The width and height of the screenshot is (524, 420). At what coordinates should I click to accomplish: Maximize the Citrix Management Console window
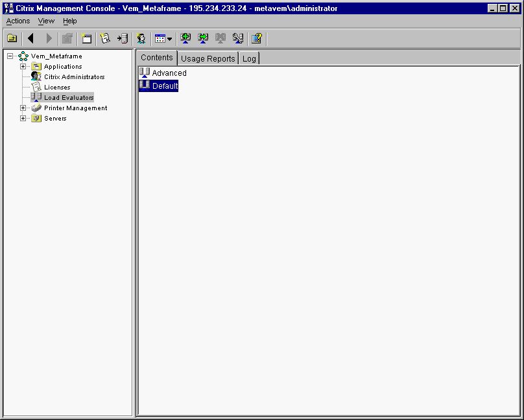click(x=503, y=8)
